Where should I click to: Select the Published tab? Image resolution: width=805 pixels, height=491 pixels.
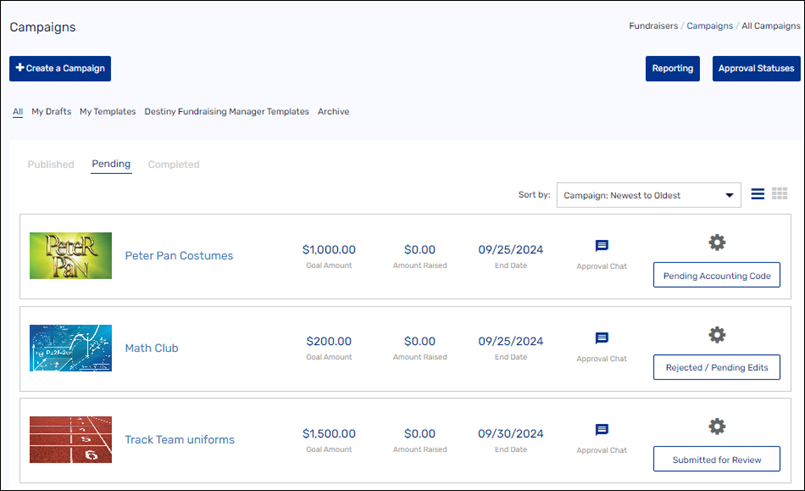pos(50,164)
